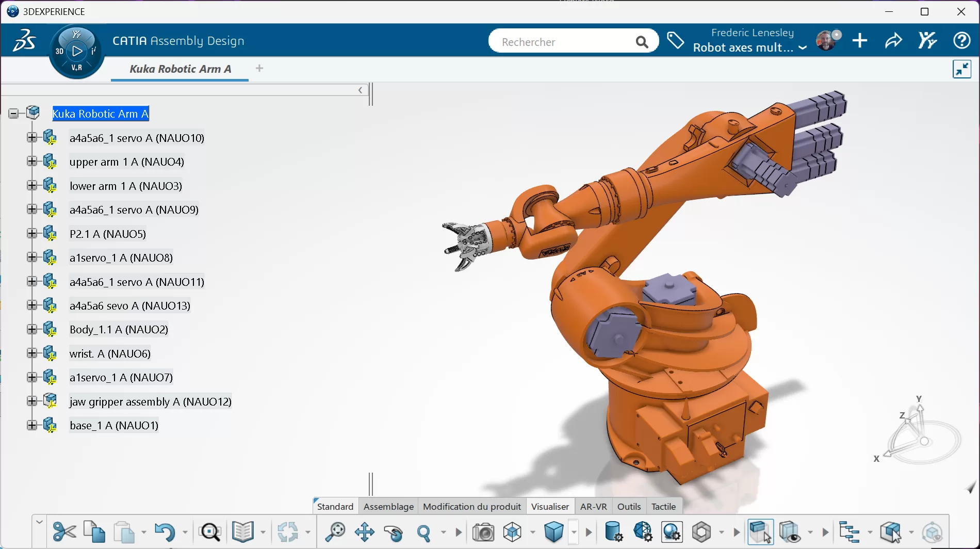The width and height of the screenshot is (980, 549).
Task: Expand the base_1 A (NAUO1) tree node
Action: point(32,425)
